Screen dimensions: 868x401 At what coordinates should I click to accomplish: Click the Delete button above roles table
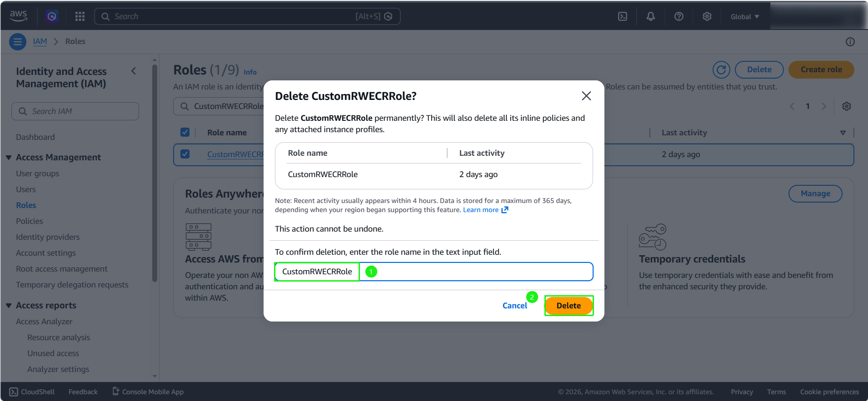point(759,69)
